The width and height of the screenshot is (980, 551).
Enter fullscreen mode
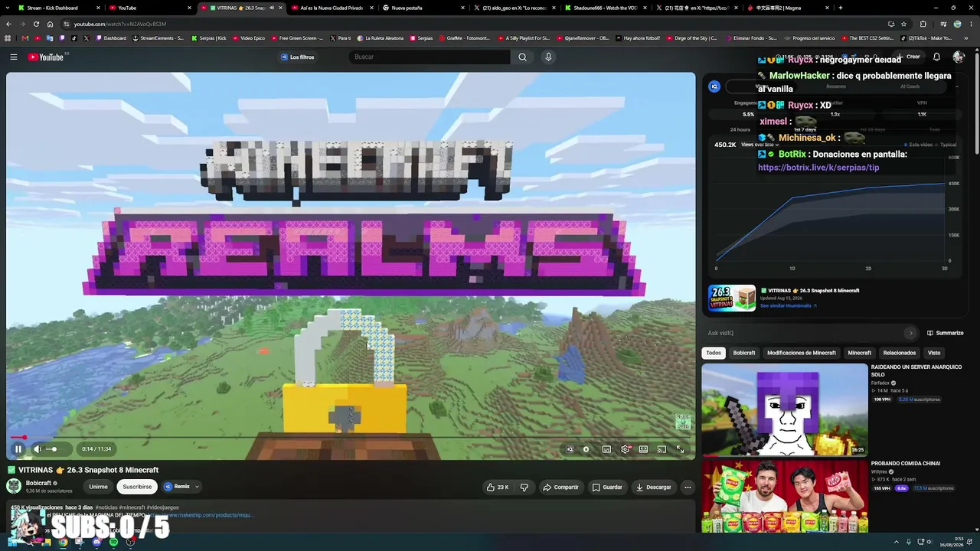[x=680, y=449]
